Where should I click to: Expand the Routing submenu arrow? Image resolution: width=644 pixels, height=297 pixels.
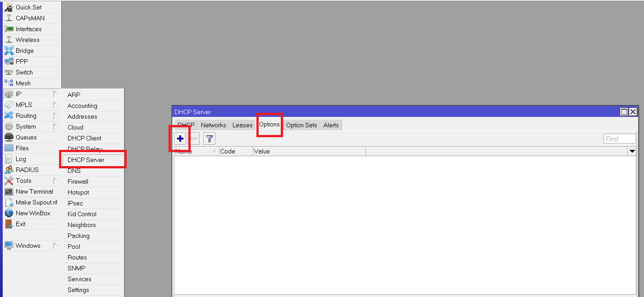(55, 116)
